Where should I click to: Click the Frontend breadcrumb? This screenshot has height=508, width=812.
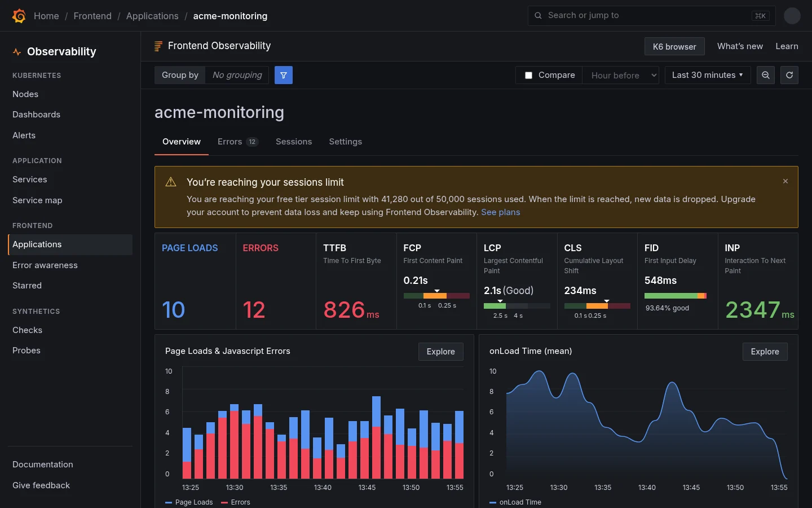pos(92,16)
